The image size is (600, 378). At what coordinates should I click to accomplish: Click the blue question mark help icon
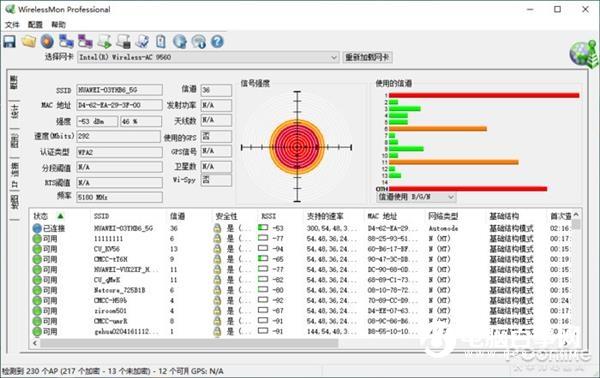point(217,41)
